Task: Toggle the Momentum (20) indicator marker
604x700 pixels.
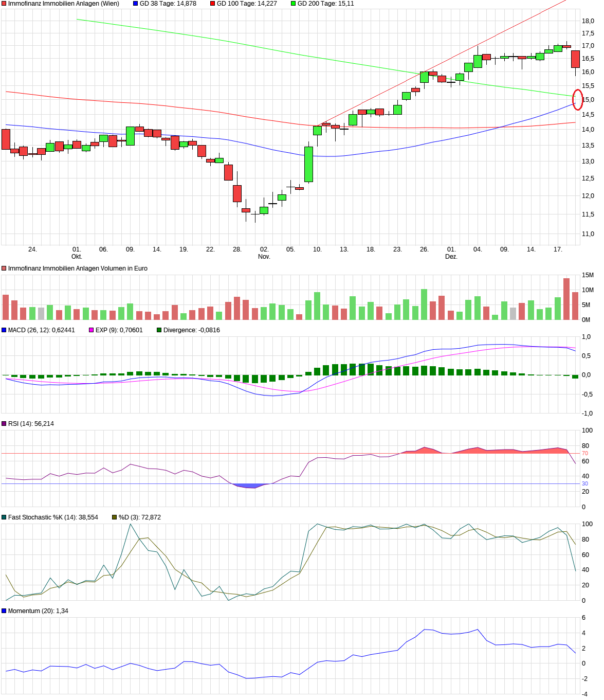Action: (5, 610)
